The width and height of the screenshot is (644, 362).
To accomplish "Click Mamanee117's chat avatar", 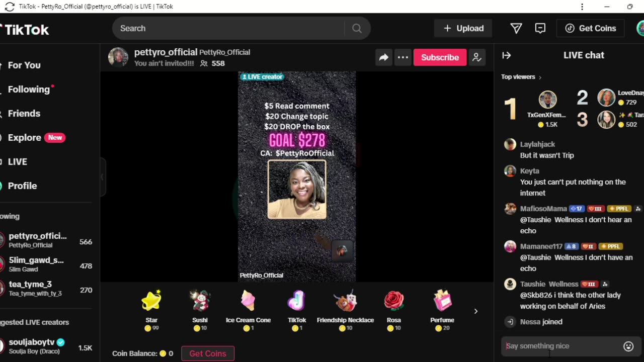I will pyautogui.click(x=510, y=246).
